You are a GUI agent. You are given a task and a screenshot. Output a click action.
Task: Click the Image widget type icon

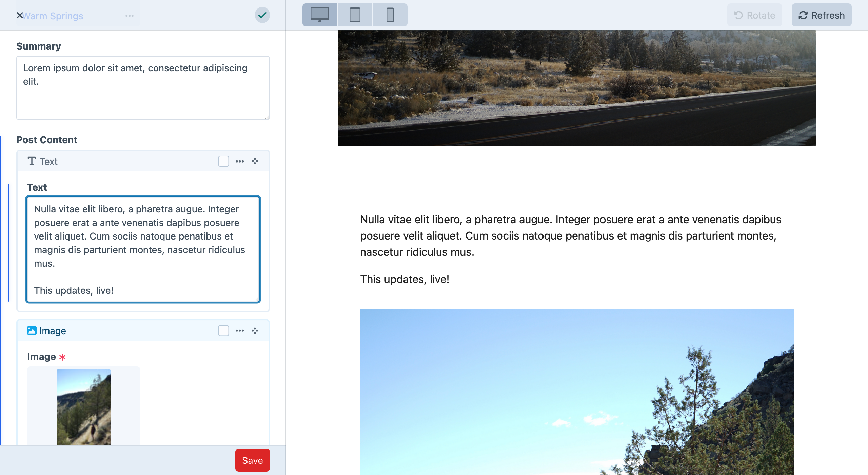click(x=32, y=330)
